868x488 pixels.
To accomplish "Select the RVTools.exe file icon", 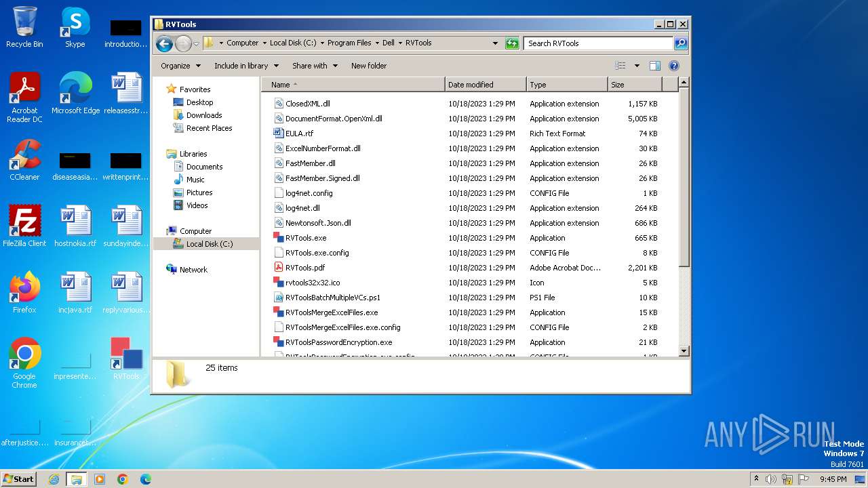I will 278,238.
